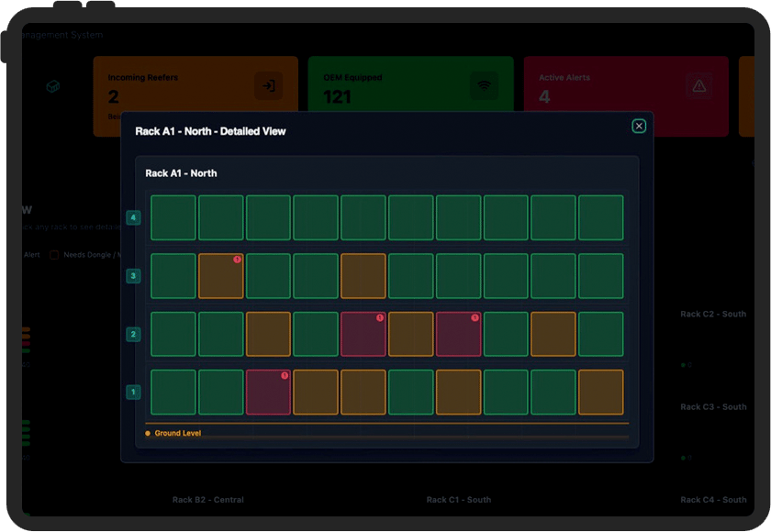Close the Rack A1 detailed view dialog
Image resolution: width=771 pixels, height=532 pixels.
click(639, 127)
